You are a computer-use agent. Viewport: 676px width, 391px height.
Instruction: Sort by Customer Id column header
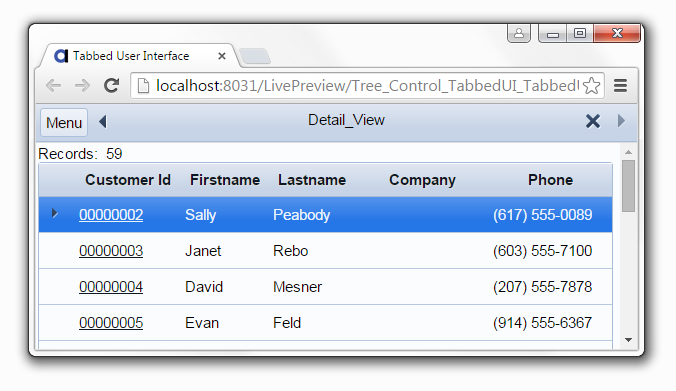[x=128, y=180]
